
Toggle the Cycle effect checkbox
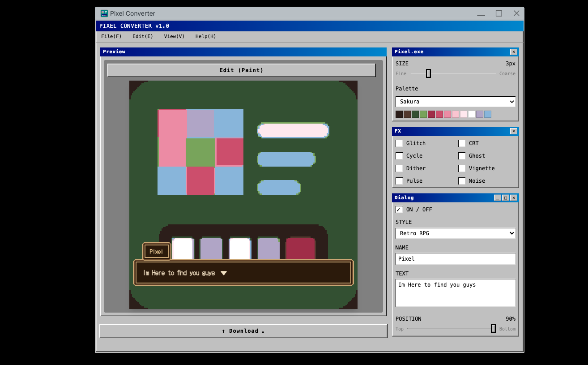point(399,156)
